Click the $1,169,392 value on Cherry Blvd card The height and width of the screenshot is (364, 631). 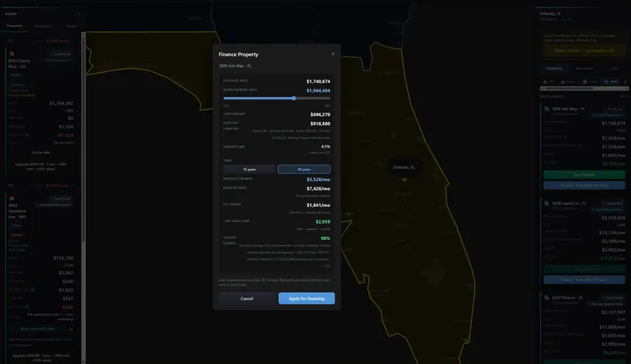coord(61,103)
